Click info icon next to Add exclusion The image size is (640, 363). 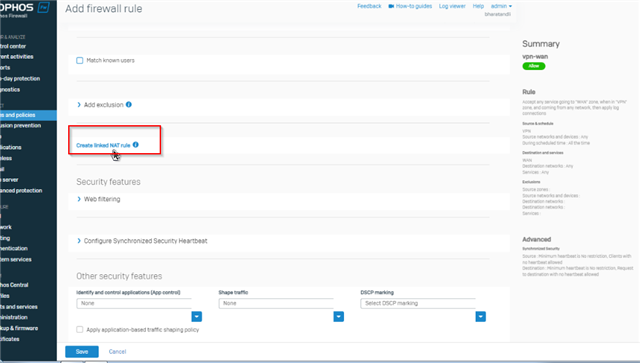point(129,105)
